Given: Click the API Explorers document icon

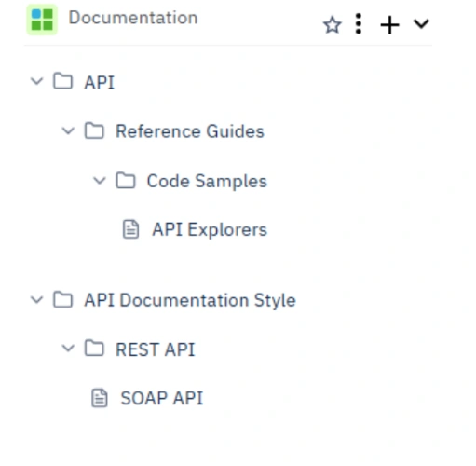Looking at the screenshot, I should [130, 229].
